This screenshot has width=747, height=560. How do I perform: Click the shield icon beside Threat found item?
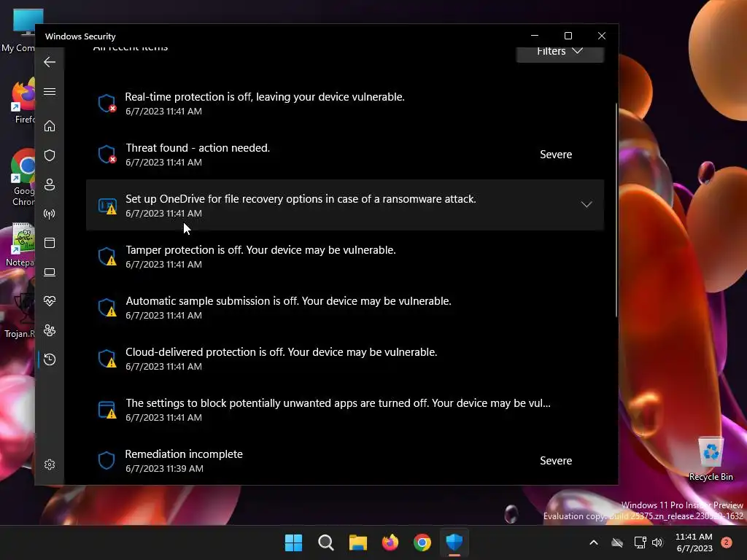pos(107,155)
